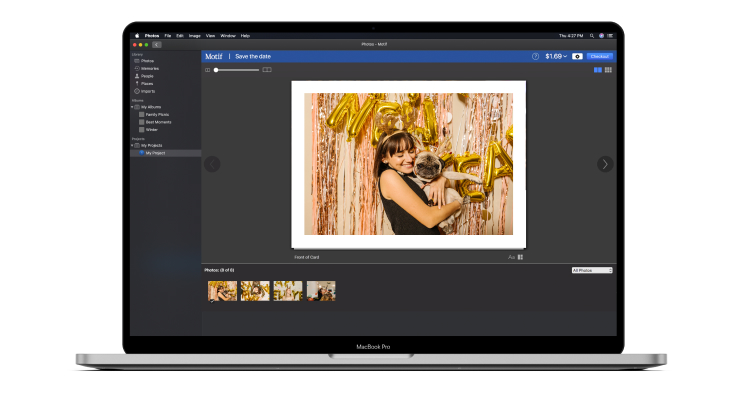Image resolution: width=744 pixels, height=420 pixels.
Task: Click the zoom slider track
Action: coord(240,70)
